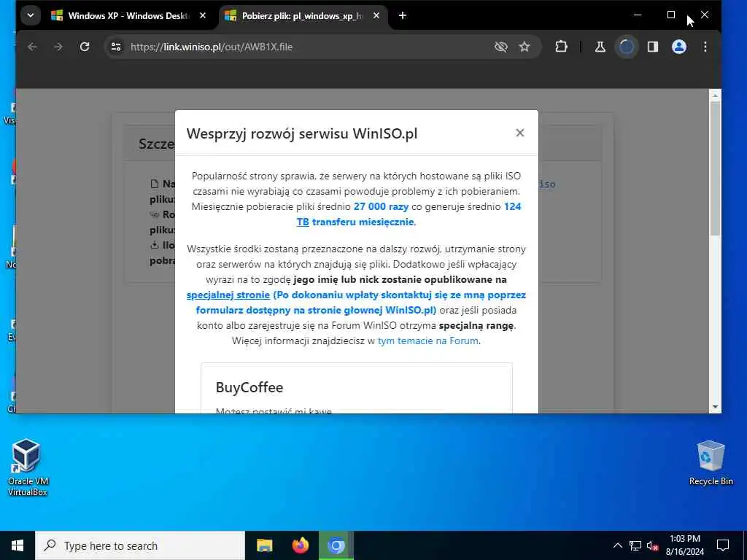This screenshot has width=747, height=560.
Task: Open the 'tym temacie na Forum' link
Action: [427, 341]
